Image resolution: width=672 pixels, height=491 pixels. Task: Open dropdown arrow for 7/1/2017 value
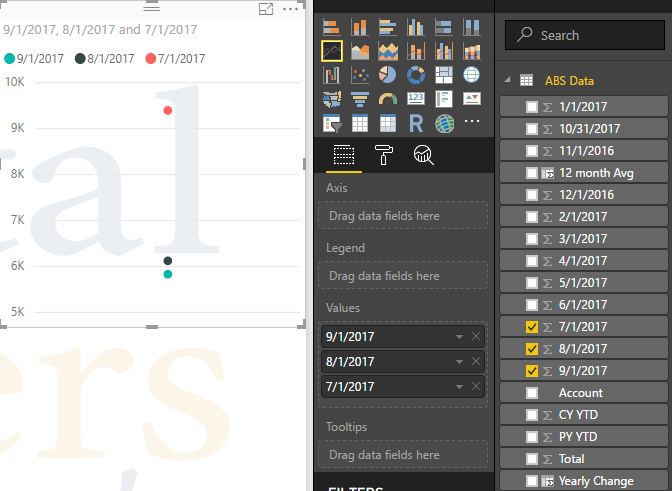459,387
